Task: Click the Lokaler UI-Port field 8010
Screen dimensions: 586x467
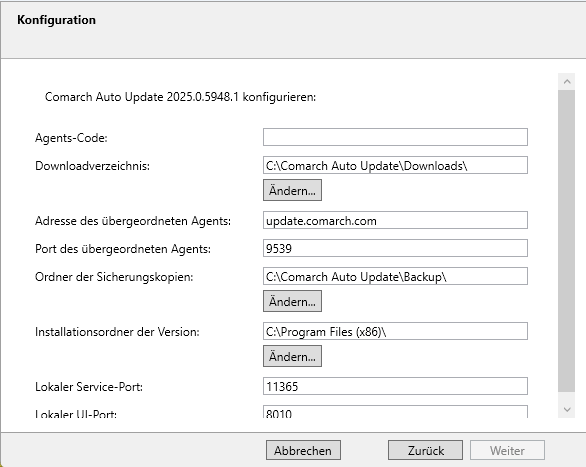Action: 395,412
